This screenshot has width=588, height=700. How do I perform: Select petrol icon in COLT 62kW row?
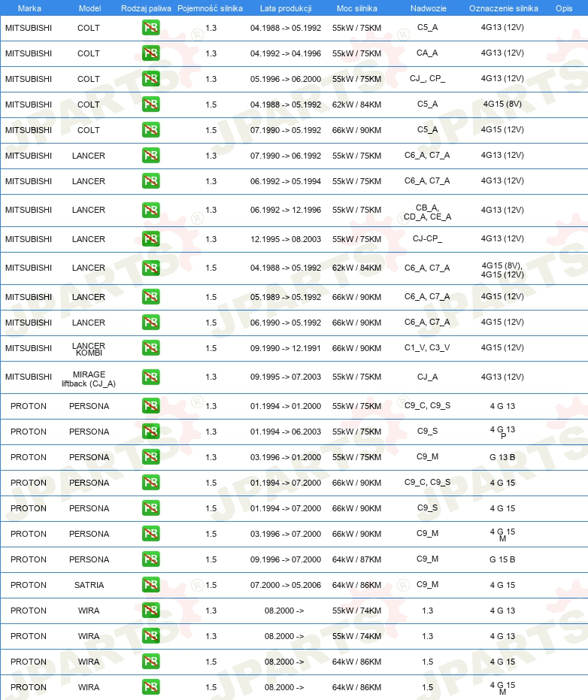tap(151, 105)
